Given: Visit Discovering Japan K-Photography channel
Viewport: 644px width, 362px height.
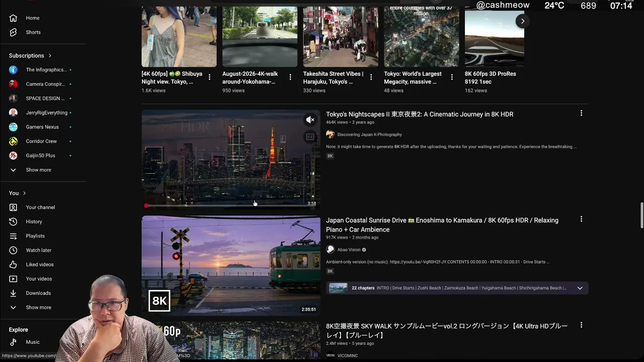Looking at the screenshot, I should pos(370,135).
